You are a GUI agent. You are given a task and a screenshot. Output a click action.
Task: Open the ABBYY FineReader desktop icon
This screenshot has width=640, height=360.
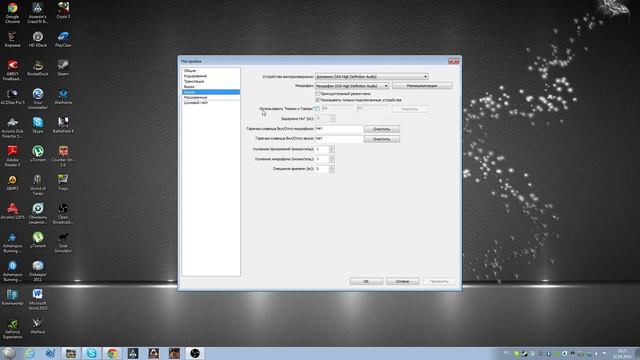click(12, 70)
